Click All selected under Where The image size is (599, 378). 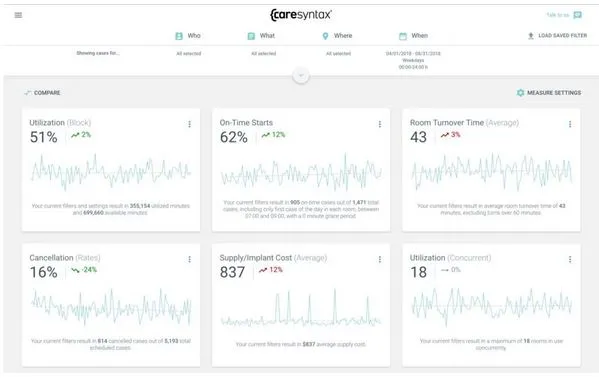point(338,54)
